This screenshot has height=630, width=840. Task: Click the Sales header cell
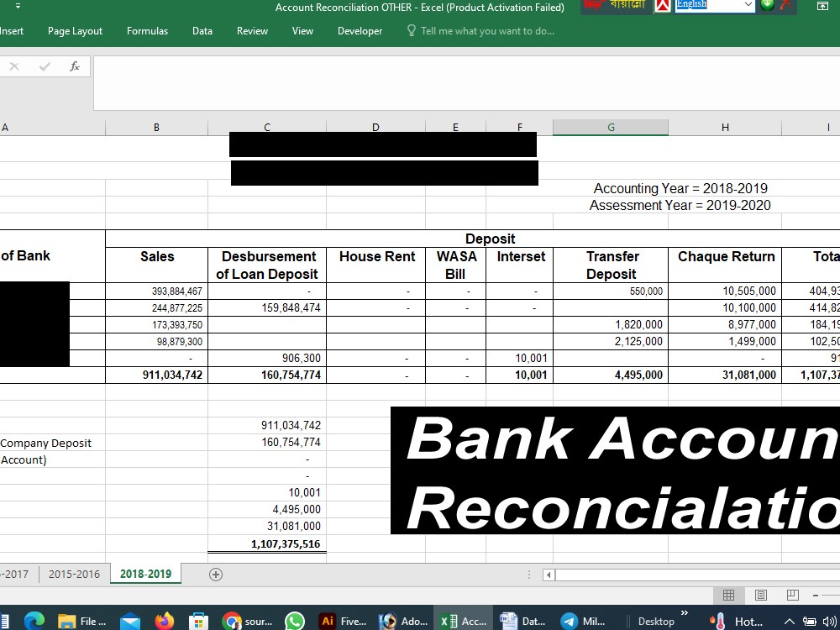[157, 265]
